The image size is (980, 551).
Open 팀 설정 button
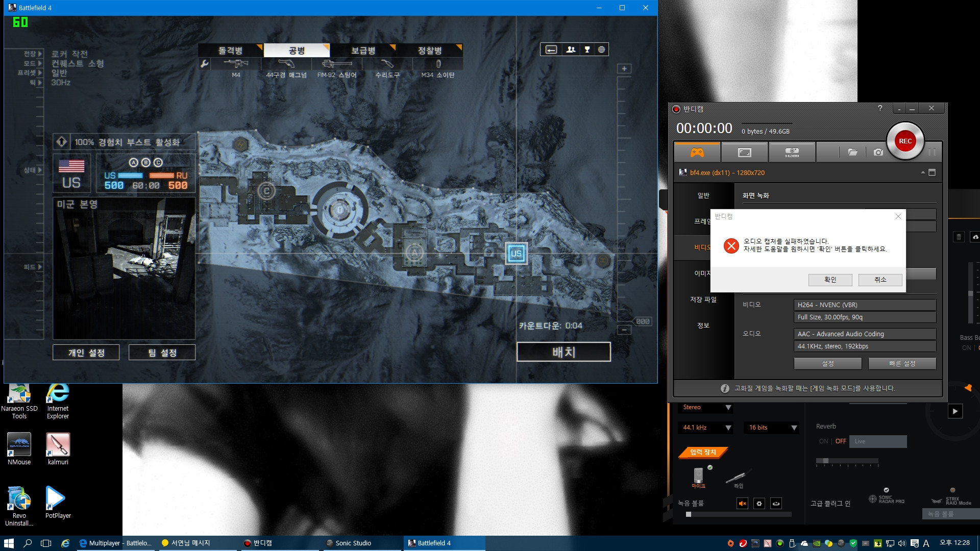point(162,353)
